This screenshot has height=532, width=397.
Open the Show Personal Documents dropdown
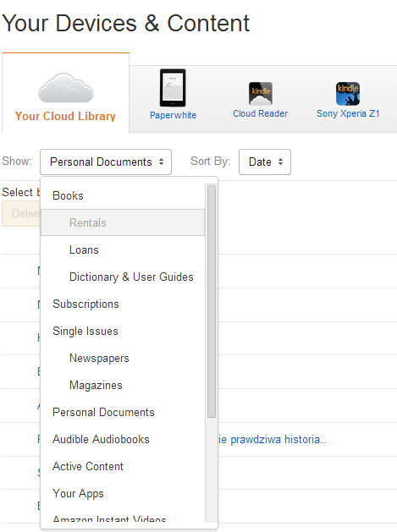coord(106,162)
